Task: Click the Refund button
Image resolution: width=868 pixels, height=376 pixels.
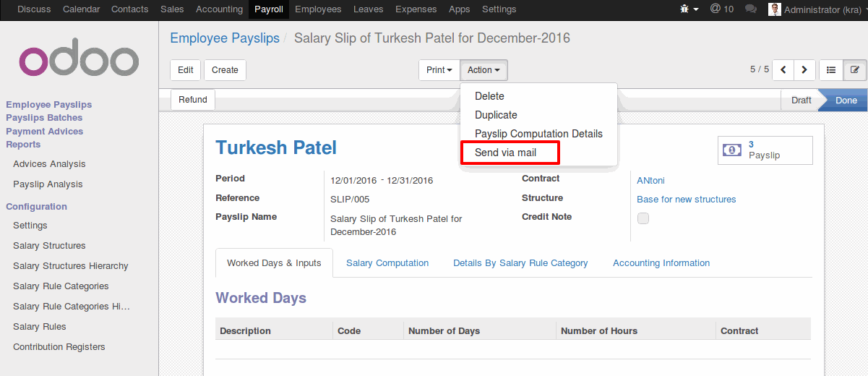Action: pos(193,100)
